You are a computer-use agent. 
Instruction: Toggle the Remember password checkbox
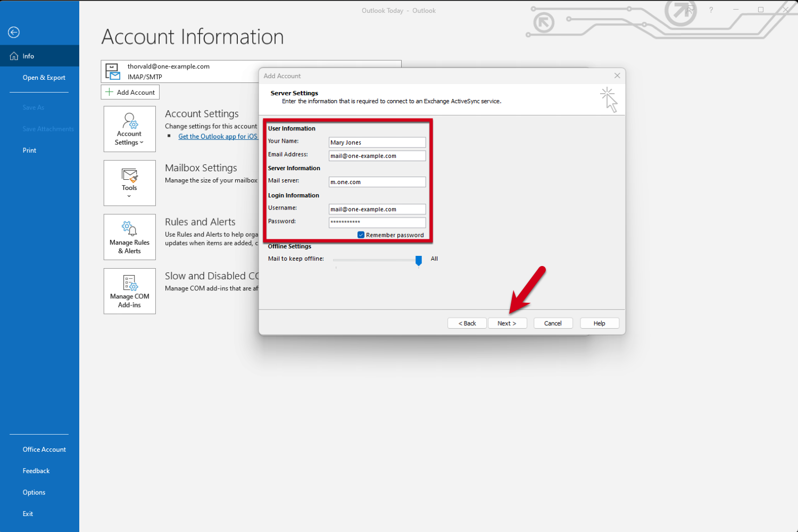361,235
